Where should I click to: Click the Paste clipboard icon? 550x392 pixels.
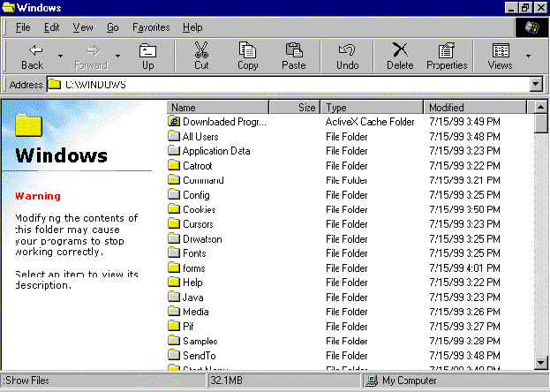pos(294,56)
